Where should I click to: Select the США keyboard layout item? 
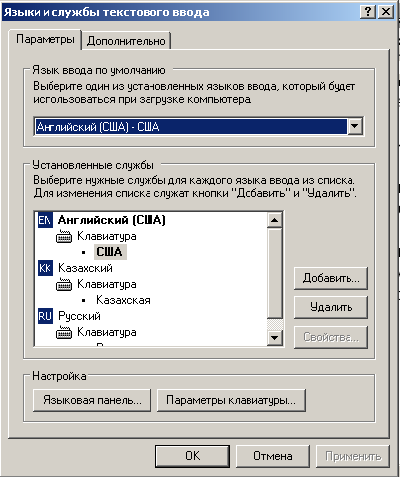110,252
